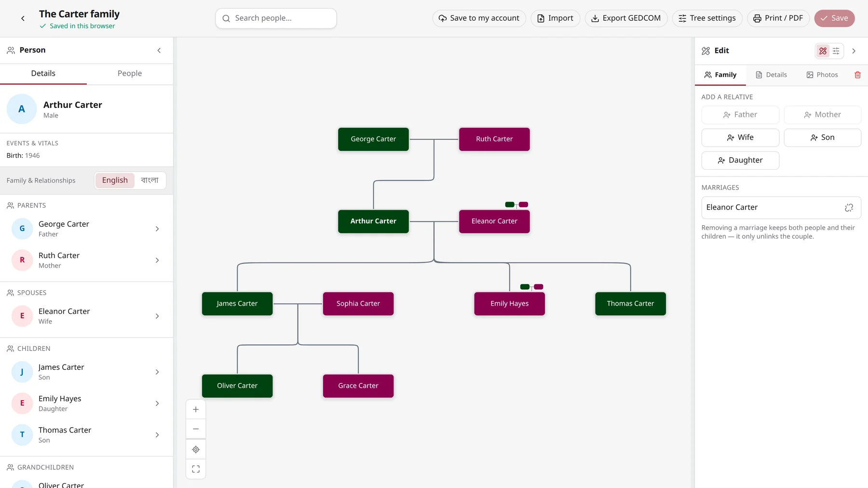Zoom in the tree canvas
Viewport: 868px width, 488px height.
click(196, 409)
